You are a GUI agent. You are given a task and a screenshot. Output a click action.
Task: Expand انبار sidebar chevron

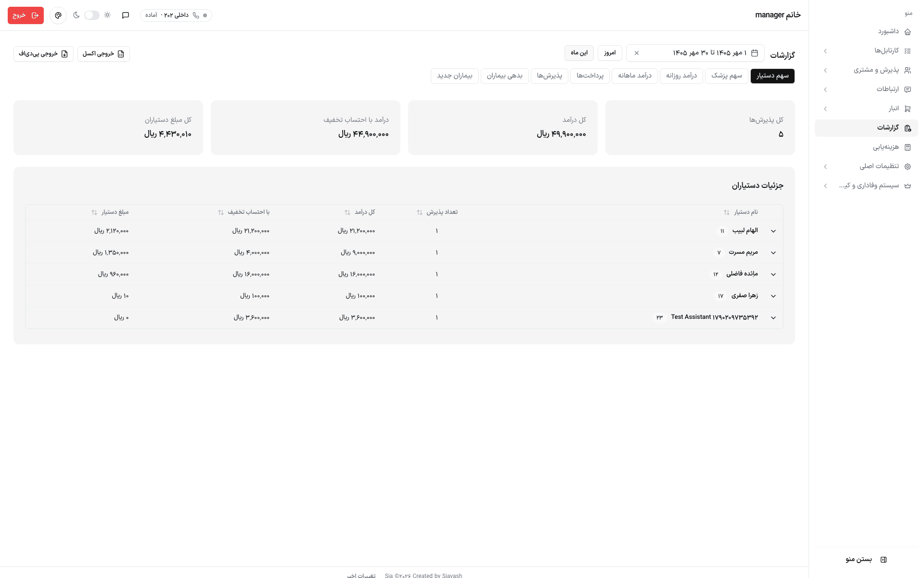(825, 109)
